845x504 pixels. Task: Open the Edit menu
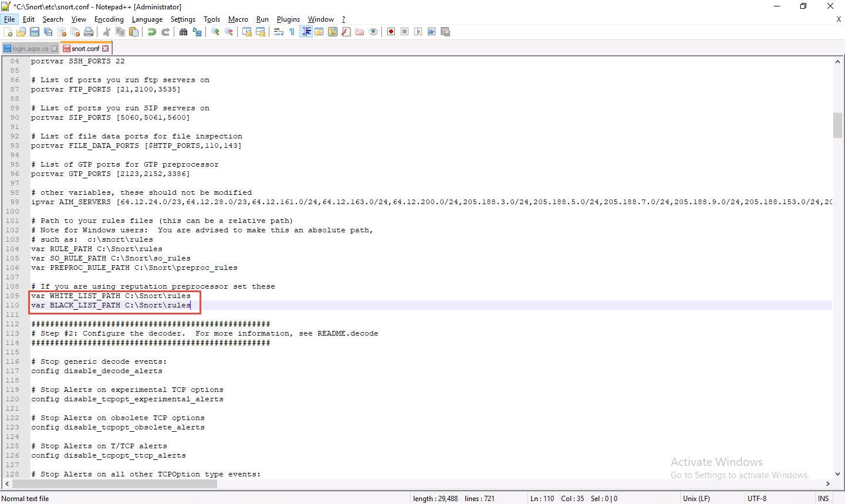tap(29, 19)
